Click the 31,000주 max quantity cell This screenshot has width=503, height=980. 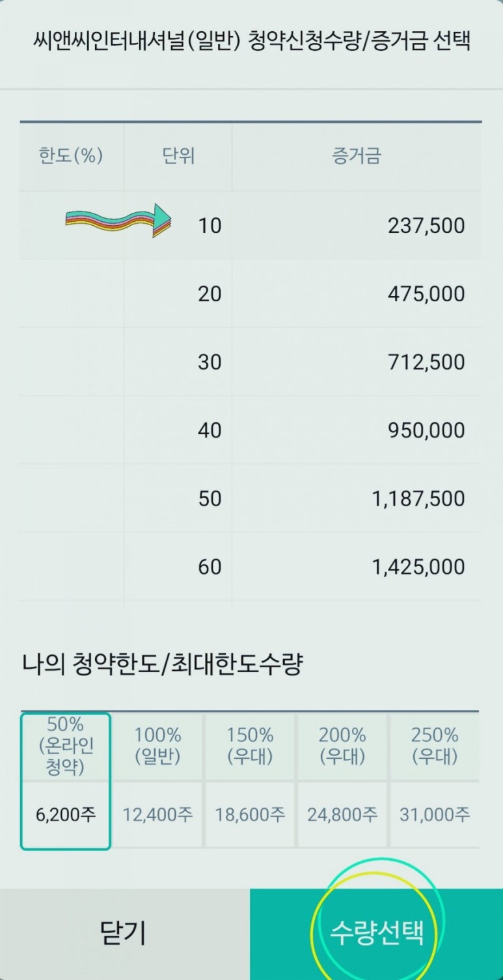[x=434, y=815]
